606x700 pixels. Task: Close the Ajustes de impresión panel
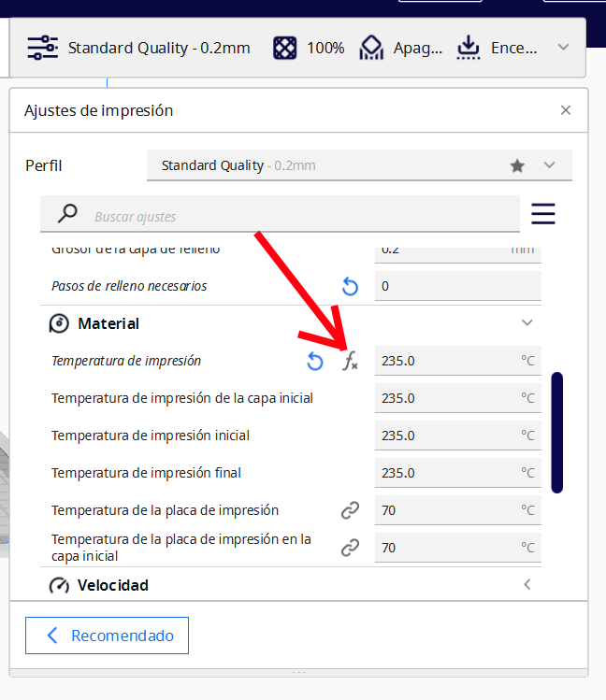[565, 110]
